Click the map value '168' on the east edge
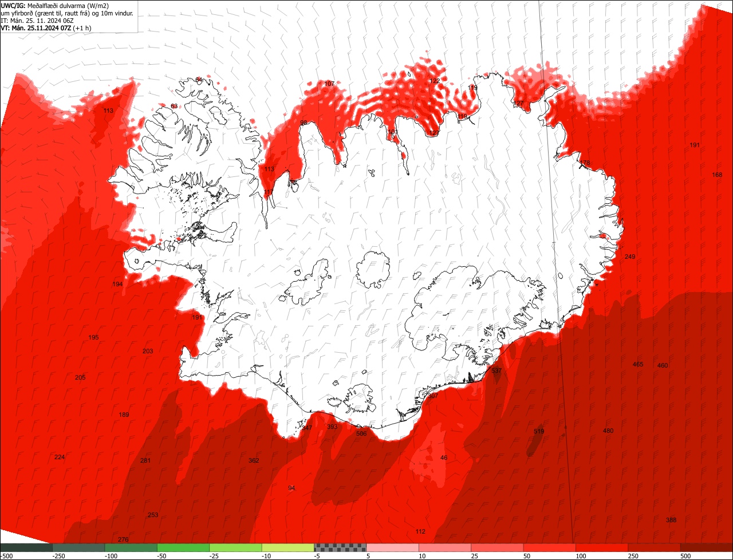Screen dimensions: 733x560 717,175
